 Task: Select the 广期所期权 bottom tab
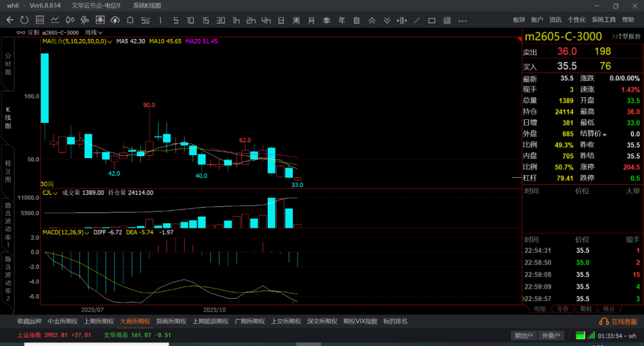pos(250,322)
